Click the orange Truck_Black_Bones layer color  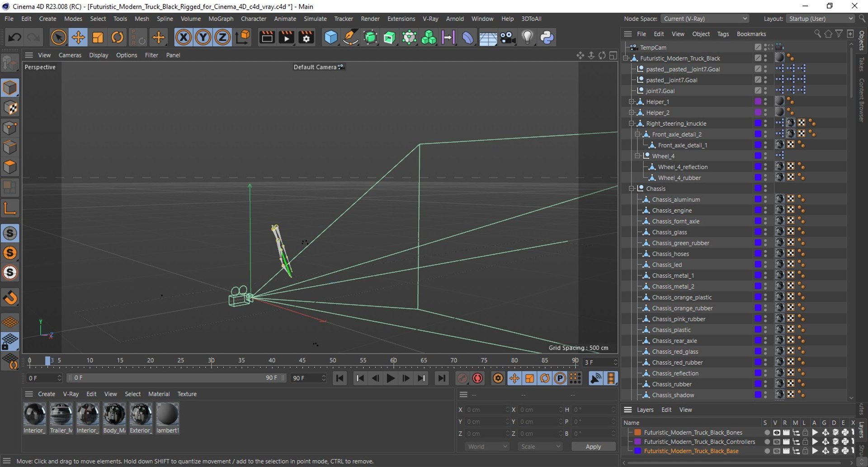click(x=637, y=433)
